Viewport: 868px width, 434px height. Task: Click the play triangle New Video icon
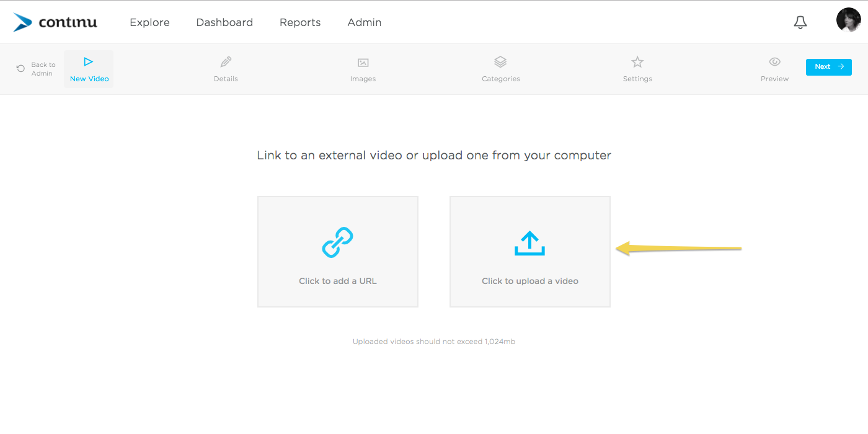(x=89, y=61)
